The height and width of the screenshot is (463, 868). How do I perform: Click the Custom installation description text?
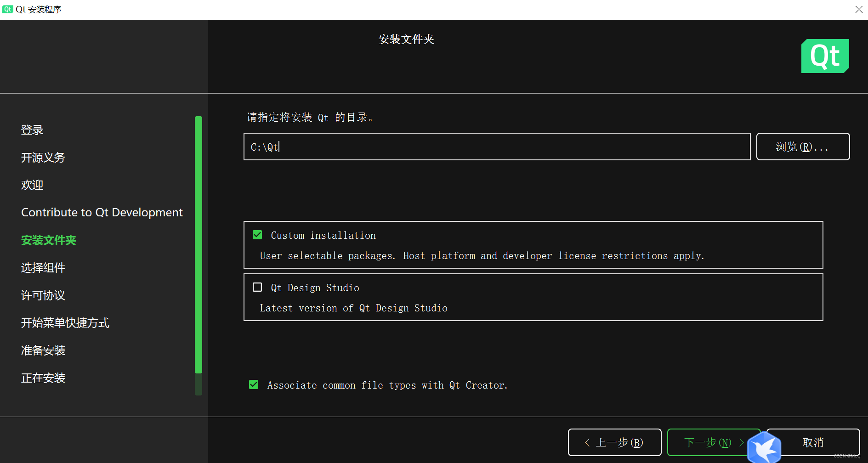click(482, 256)
